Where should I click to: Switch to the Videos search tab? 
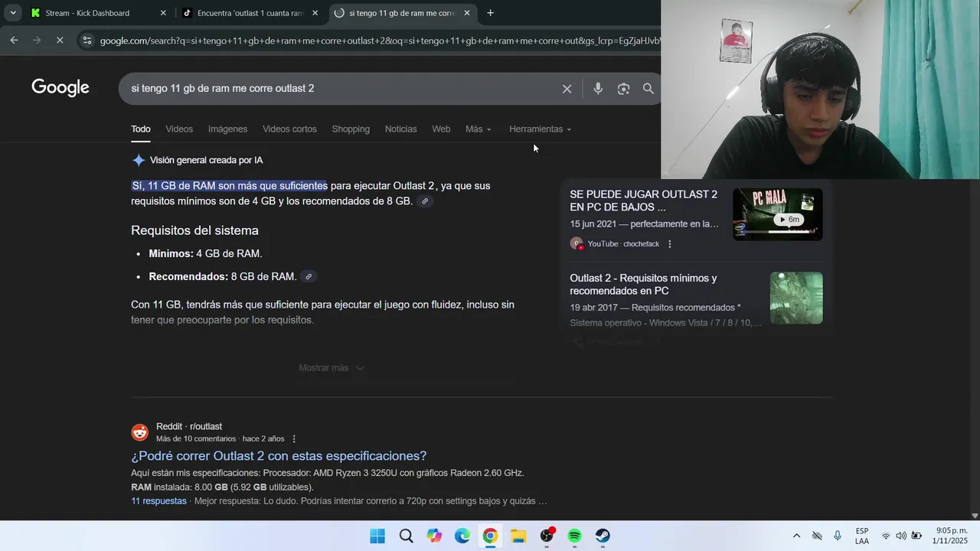click(x=179, y=129)
